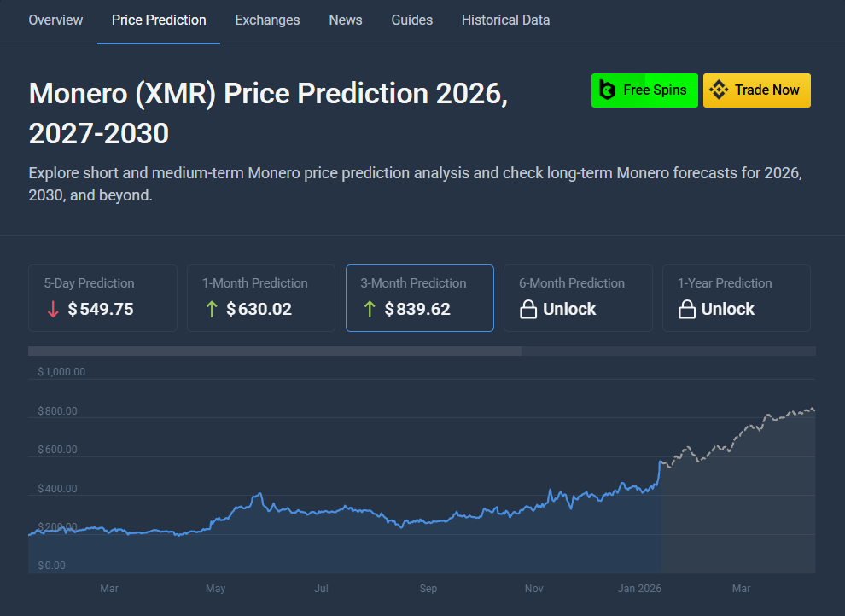The image size is (845, 616).
Task: Open the Guides tab
Action: (411, 20)
